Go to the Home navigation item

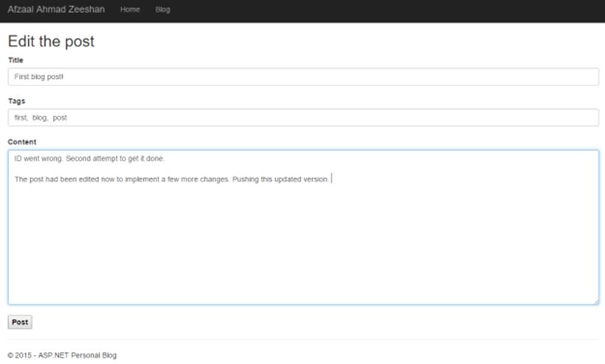pos(130,10)
